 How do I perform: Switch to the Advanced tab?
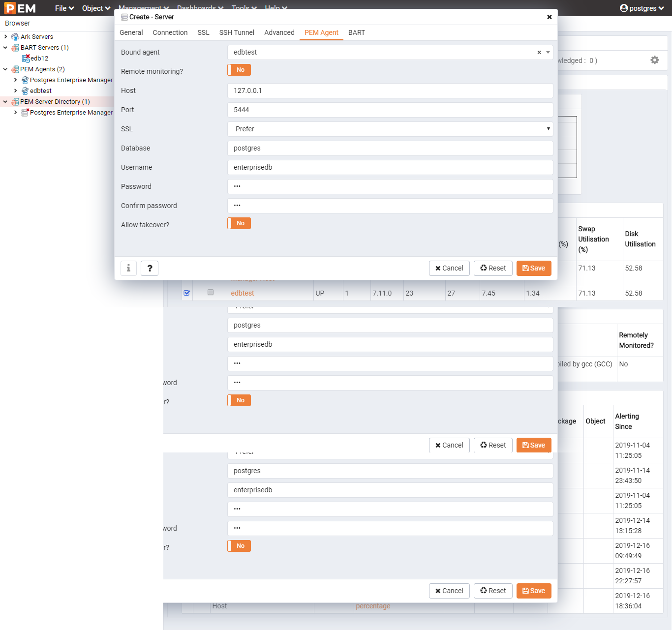[x=279, y=32]
